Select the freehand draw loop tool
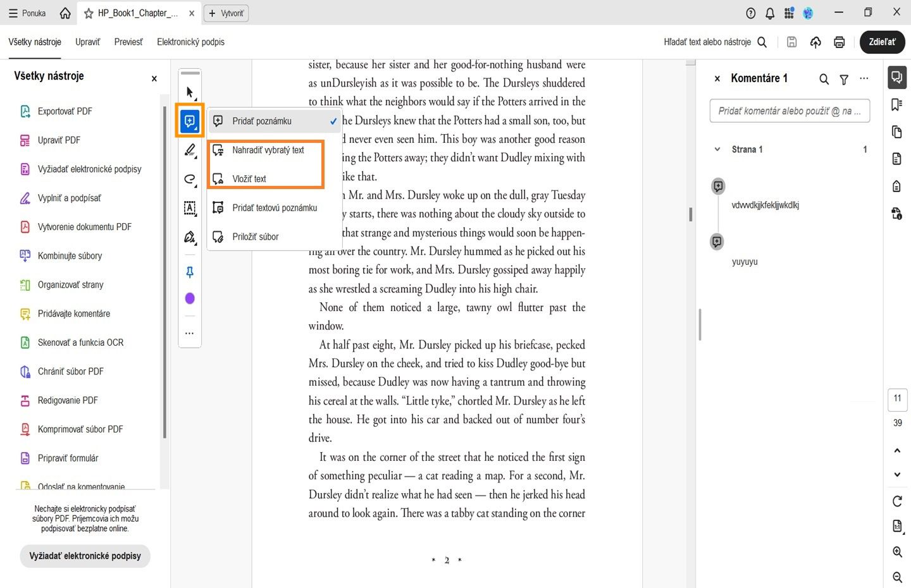 point(190,179)
